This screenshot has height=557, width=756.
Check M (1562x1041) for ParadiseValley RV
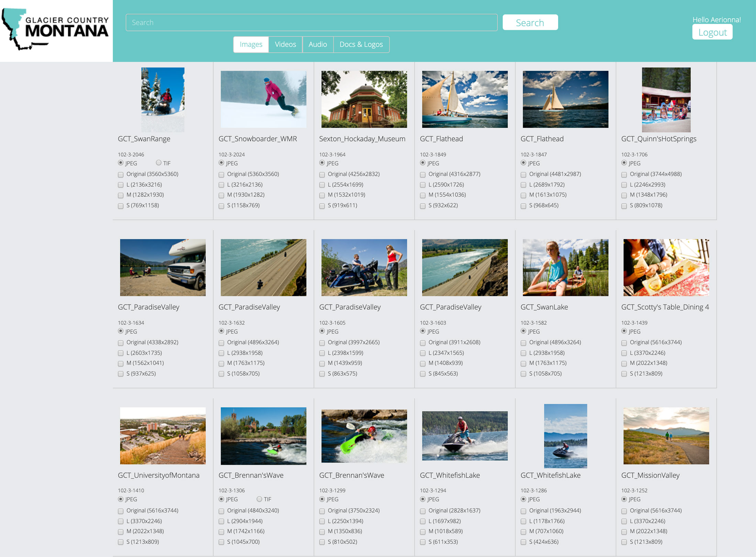pos(121,363)
